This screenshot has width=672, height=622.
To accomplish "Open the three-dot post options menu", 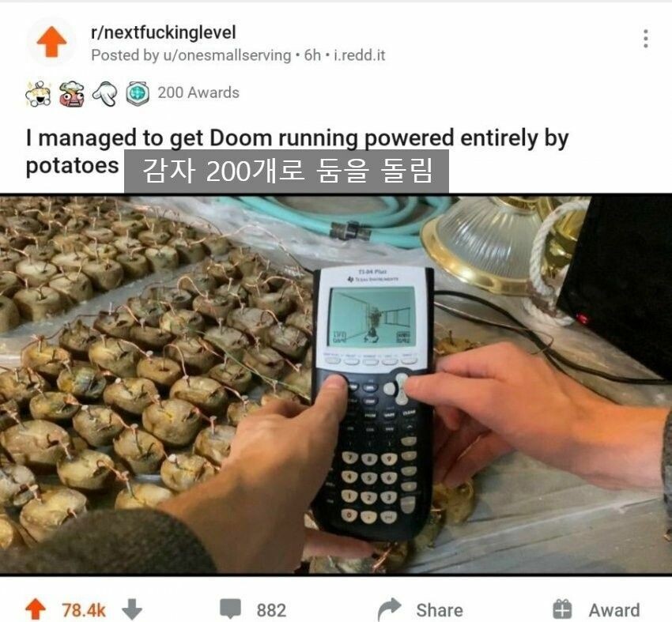I will (645, 39).
